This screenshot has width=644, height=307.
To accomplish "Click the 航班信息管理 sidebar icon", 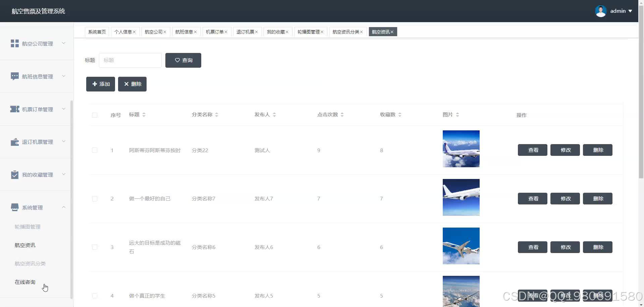I will pyautogui.click(x=15, y=76).
